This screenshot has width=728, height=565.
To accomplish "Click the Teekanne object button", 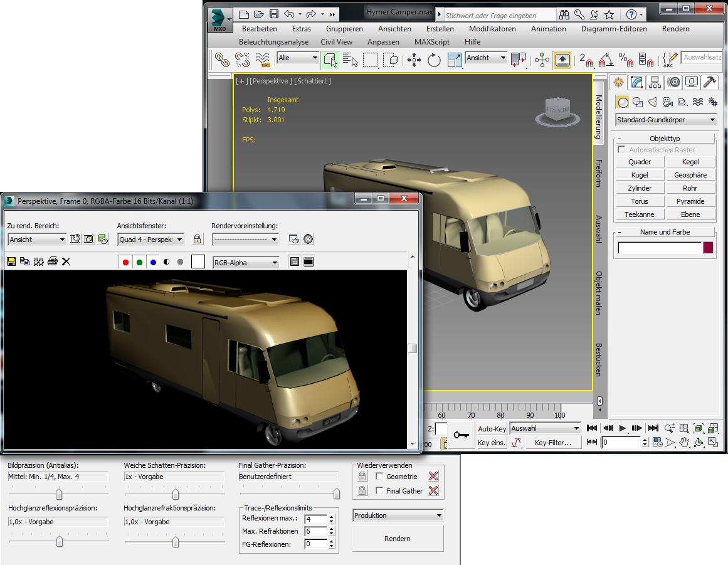I will [640, 214].
